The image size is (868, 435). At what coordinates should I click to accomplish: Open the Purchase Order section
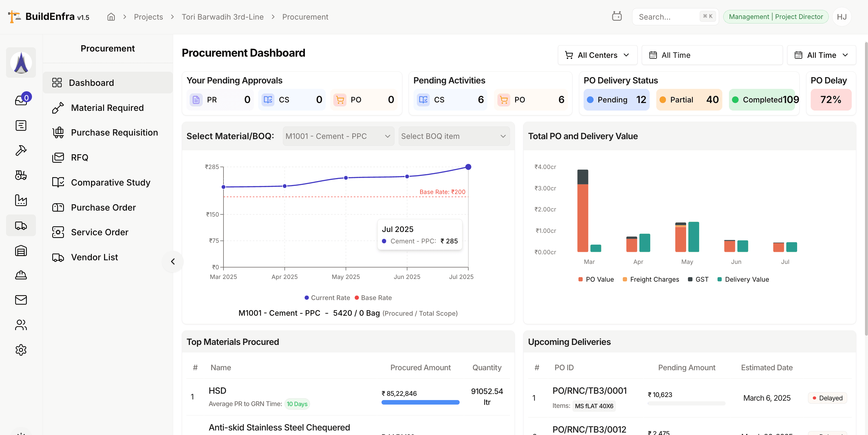(103, 207)
